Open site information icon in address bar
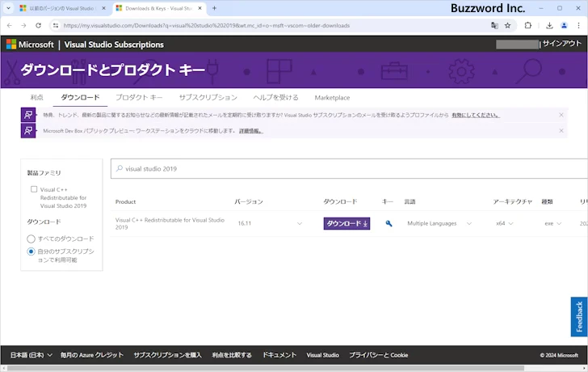Viewport: 588px width, 372px height. point(56,26)
